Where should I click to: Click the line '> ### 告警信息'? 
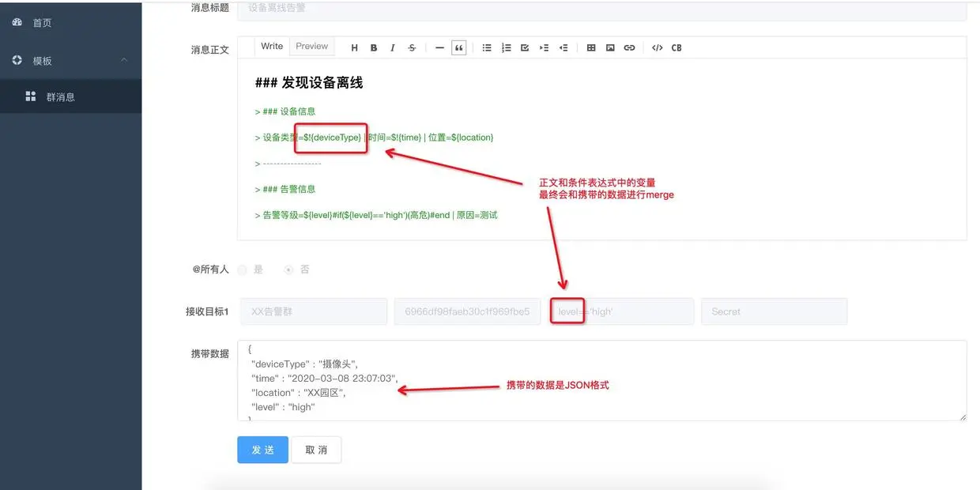tap(285, 189)
